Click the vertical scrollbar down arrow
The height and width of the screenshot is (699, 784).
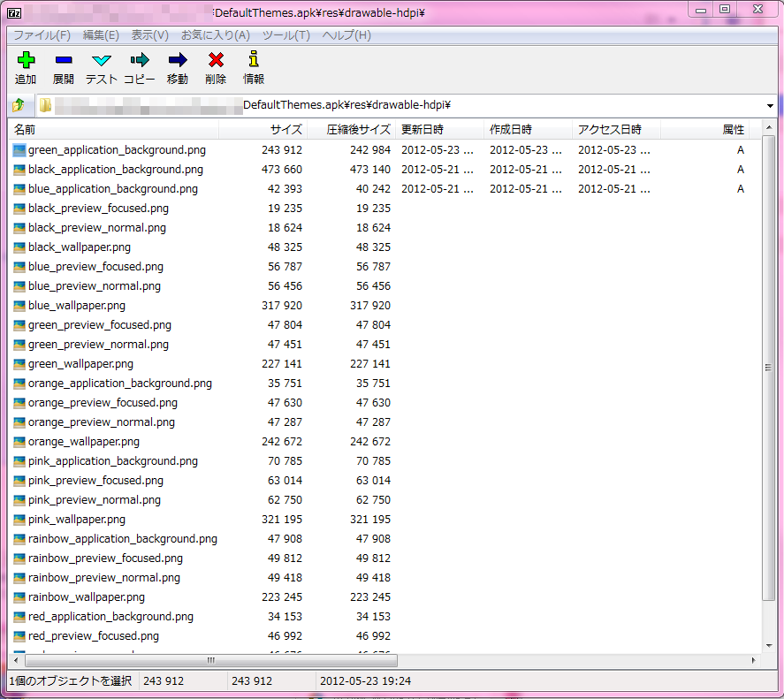click(x=769, y=645)
